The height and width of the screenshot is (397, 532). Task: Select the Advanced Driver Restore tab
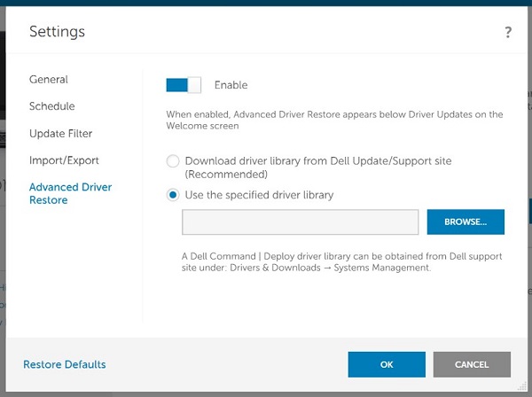(70, 193)
